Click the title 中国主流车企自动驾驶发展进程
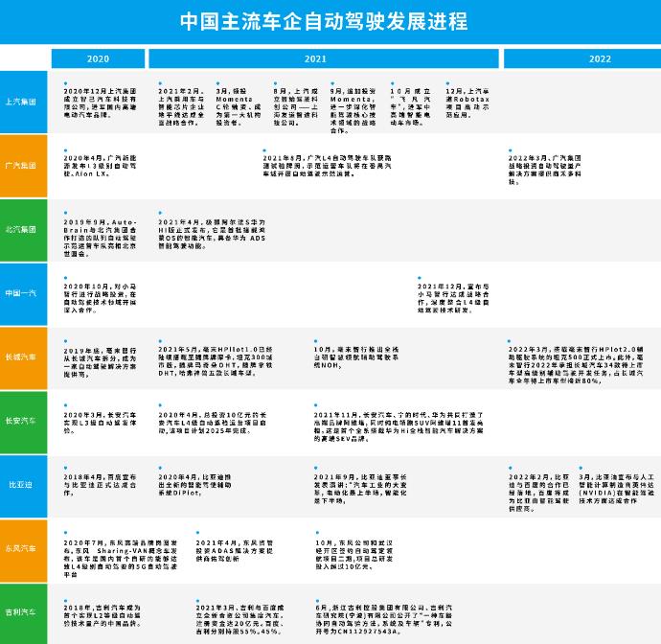 pyautogui.click(x=324, y=21)
